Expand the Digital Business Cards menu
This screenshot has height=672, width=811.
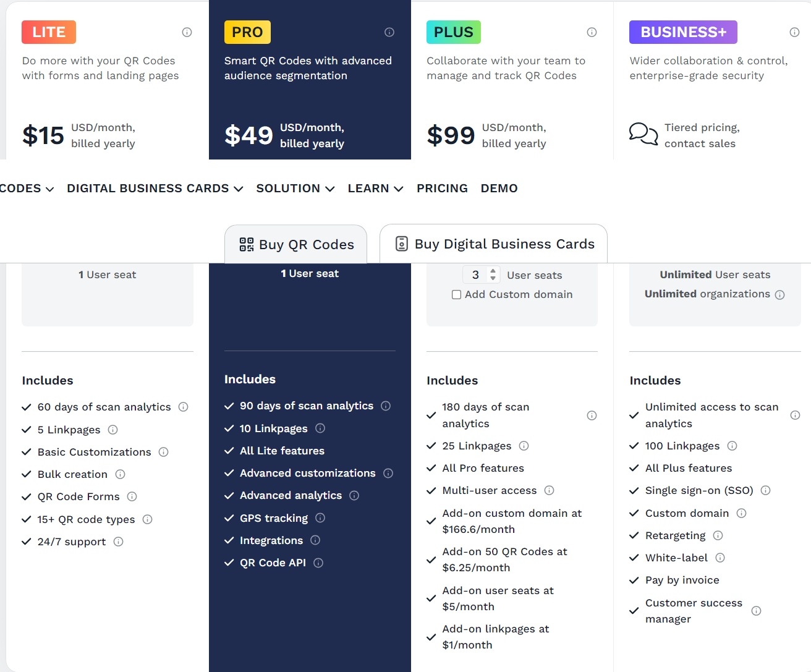155,189
